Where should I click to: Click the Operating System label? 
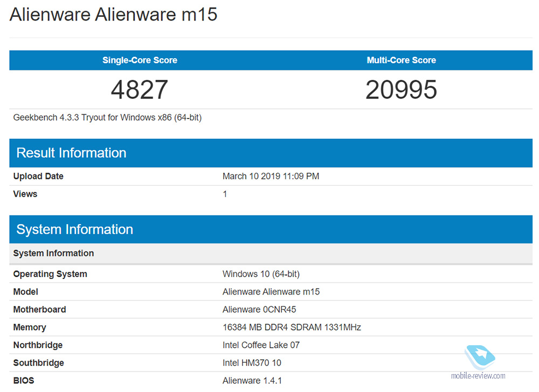click(x=50, y=274)
